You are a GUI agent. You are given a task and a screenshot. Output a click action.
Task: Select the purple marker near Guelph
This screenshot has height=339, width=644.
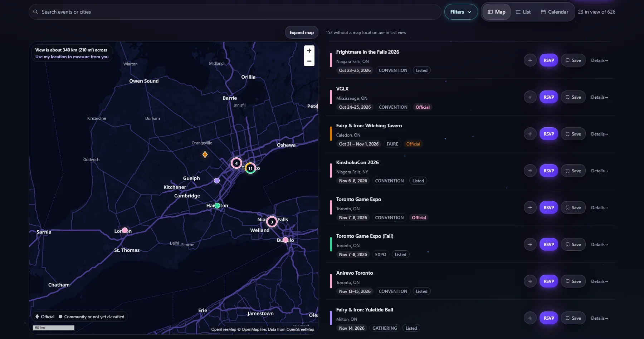[217, 181]
